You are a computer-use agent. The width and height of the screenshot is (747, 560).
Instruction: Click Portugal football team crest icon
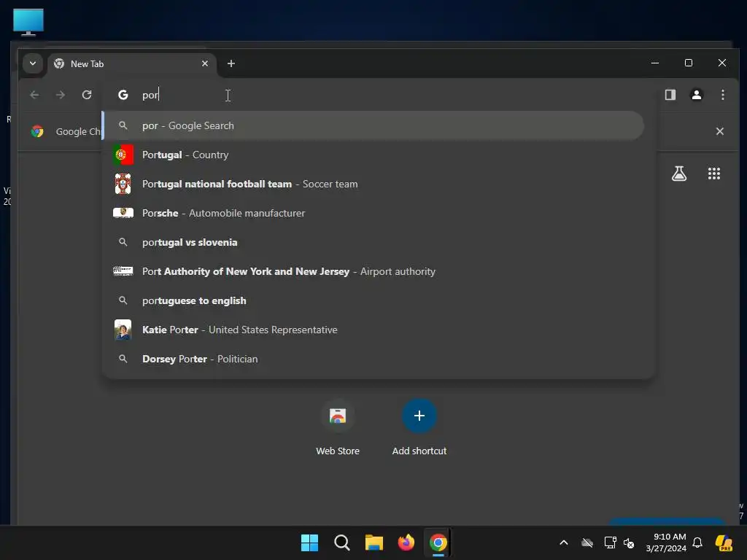(123, 184)
